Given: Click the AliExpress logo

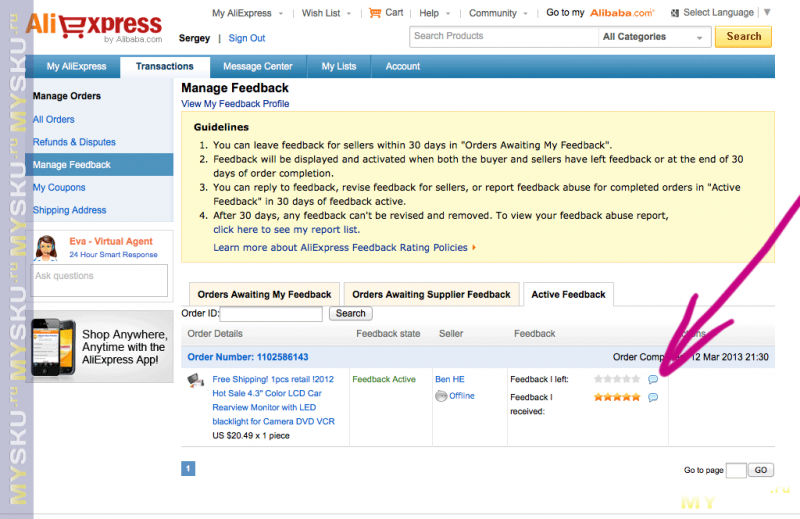Looking at the screenshot, I should (94, 27).
